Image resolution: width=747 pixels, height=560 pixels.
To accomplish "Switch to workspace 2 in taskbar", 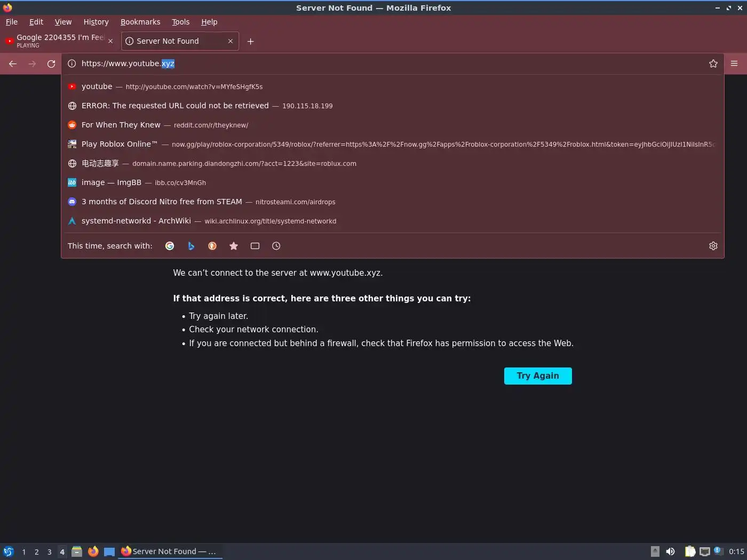I will tap(37, 552).
